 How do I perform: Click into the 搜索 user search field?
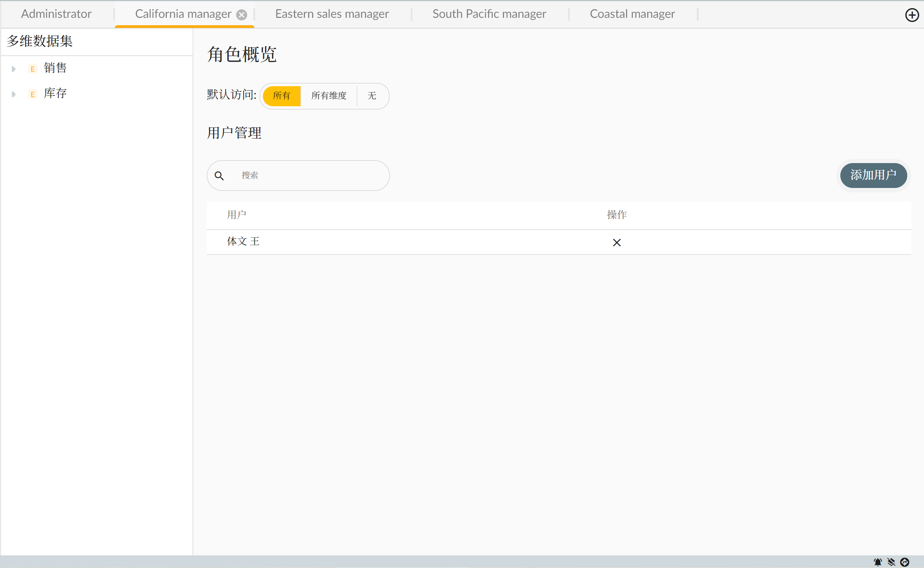point(308,175)
